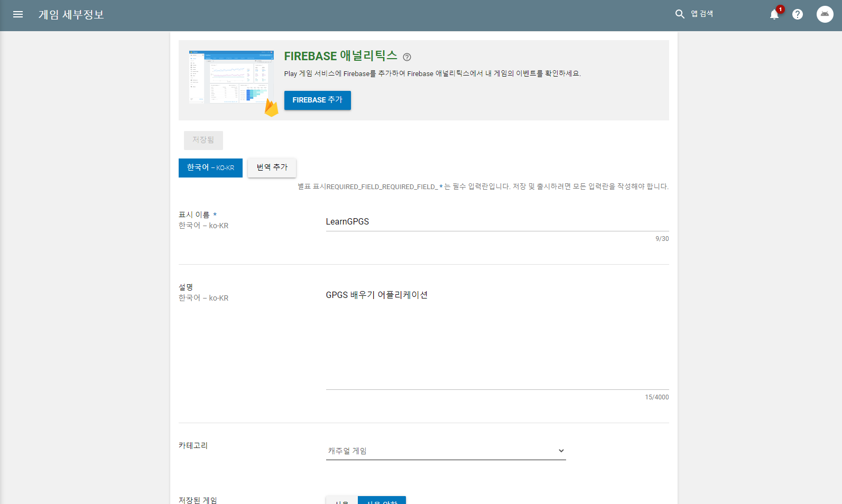Open the help question mark icon

(x=798, y=14)
